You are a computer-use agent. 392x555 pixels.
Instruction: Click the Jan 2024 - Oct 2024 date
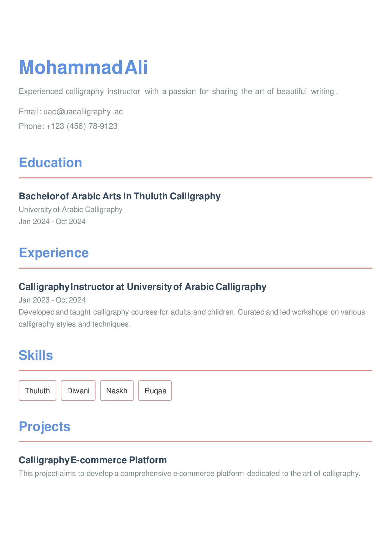(x=52, y=221)
